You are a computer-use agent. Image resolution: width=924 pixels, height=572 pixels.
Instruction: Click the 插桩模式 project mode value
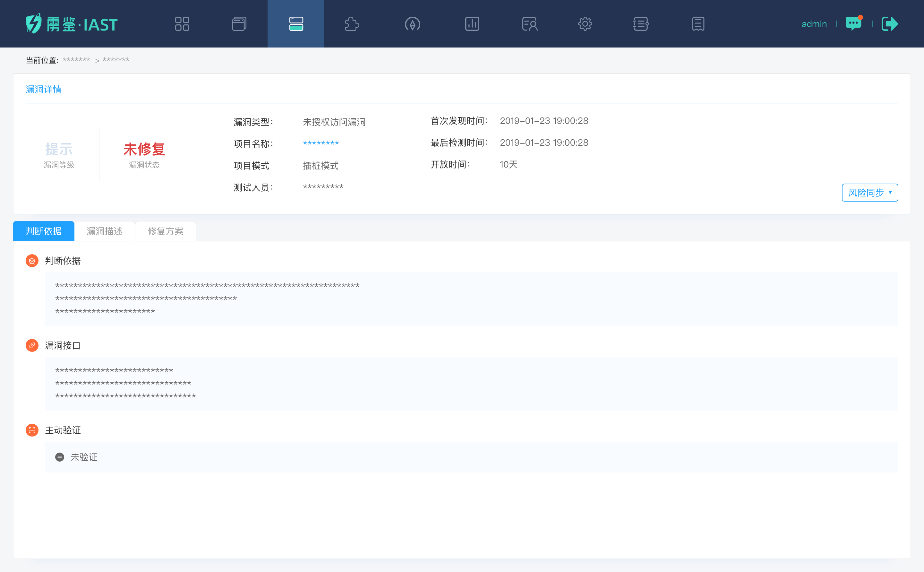pyautogui.click(x=321, y=165)
